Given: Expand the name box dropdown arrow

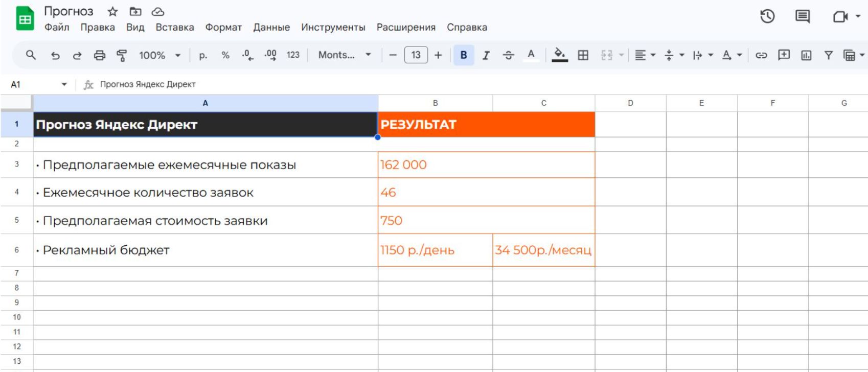Looking at the screenshot, I should pos(64,84).
